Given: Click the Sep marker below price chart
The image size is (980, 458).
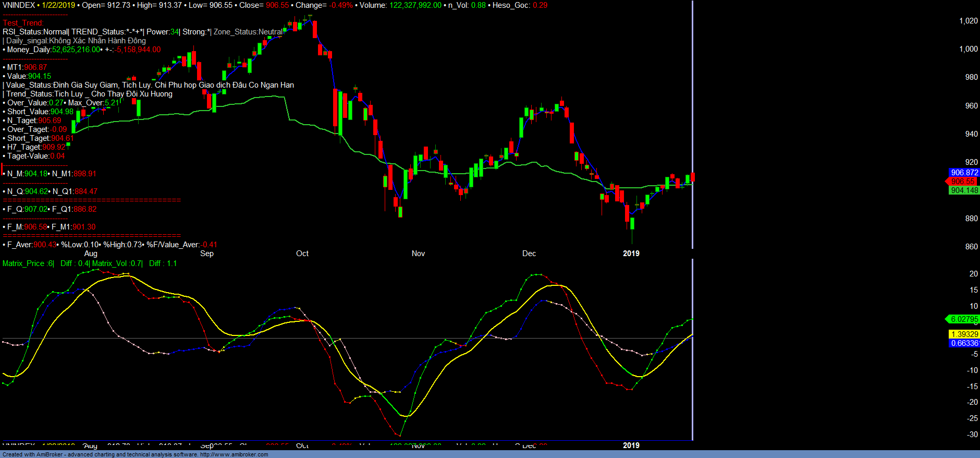Looking at the screenshot, I should tap(207, 254).
